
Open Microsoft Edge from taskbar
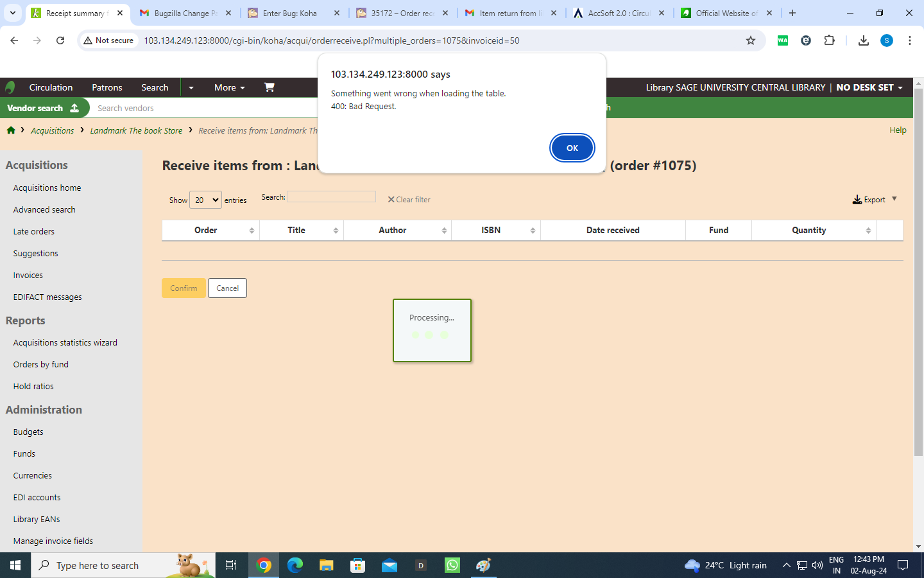pyautogui.click(x=295, y=565)
